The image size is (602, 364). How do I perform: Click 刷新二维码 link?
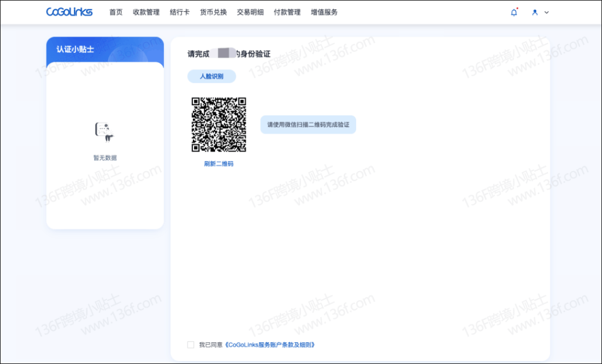[219, 163]
